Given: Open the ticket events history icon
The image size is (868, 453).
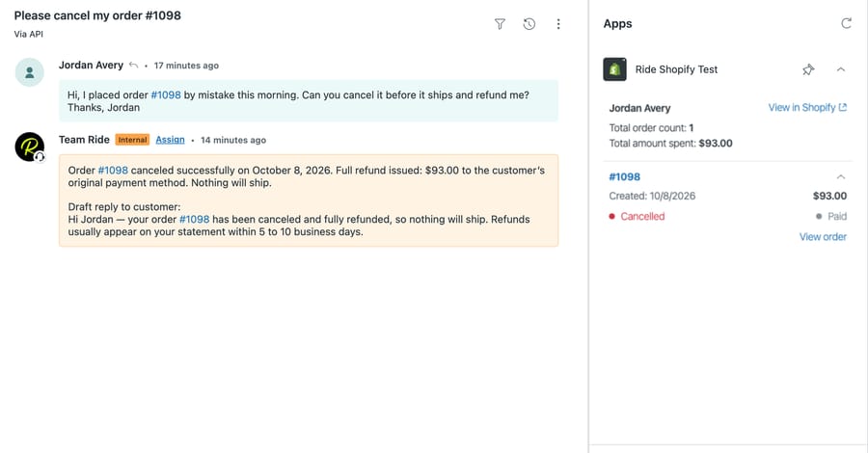Looking at the screenshot, I should pyautogui.click(x=529, y=24).
